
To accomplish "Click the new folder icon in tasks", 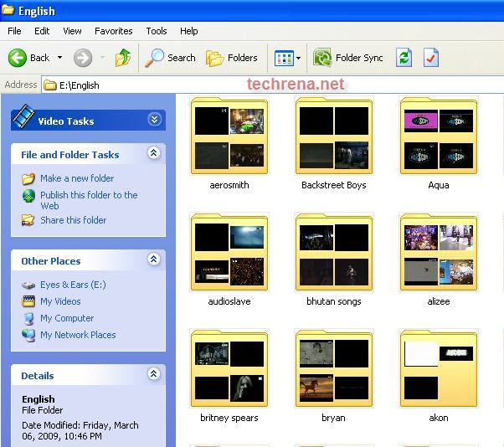I will pos(28,178).
